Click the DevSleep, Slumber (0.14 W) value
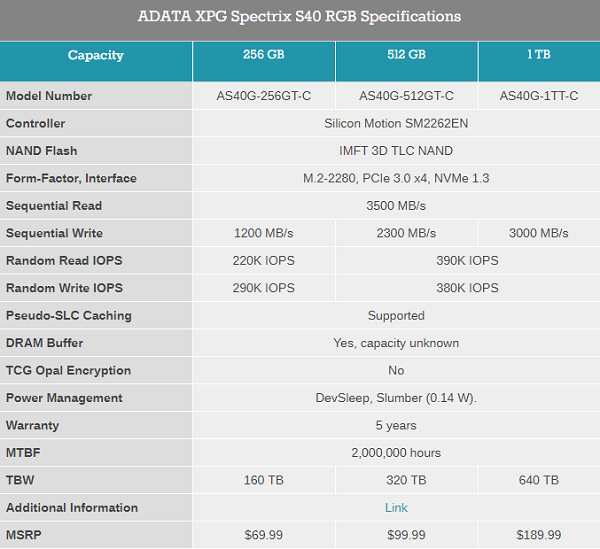600x549 pixels. [x=396, y=398]
